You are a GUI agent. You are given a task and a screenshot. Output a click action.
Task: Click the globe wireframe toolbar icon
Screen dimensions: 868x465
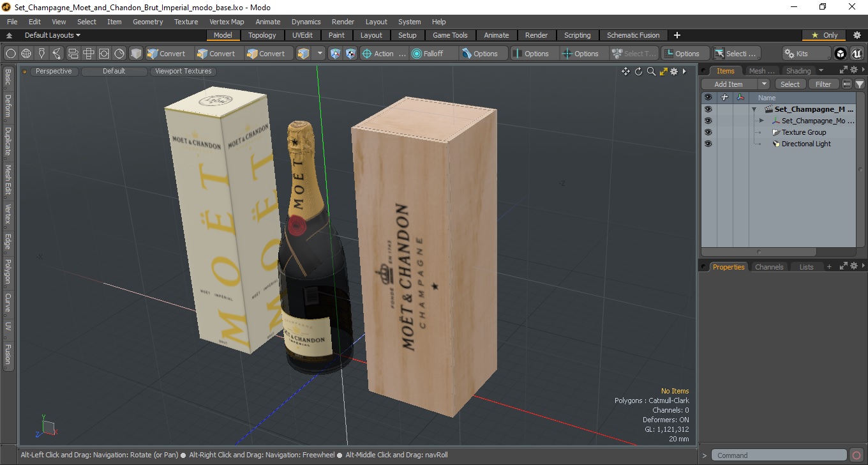point(26,54)
